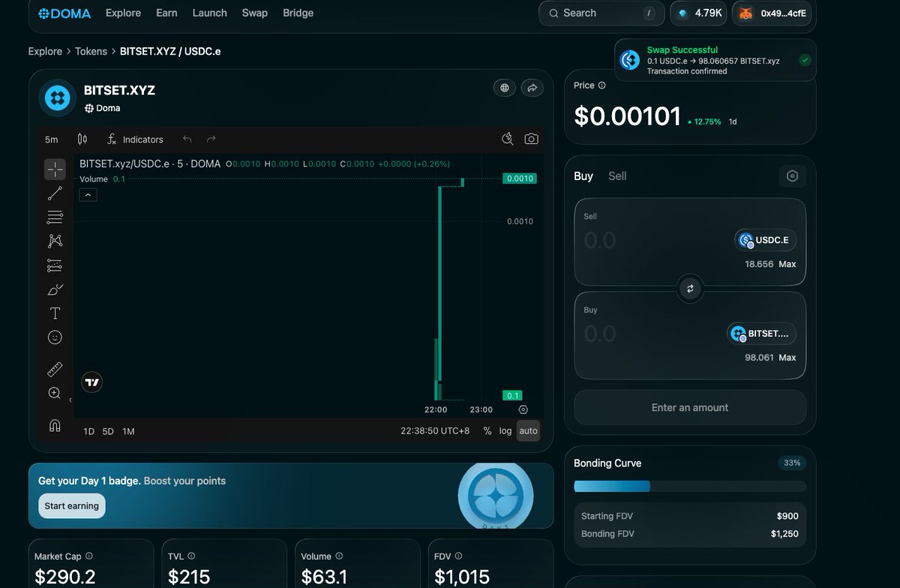Toggle the magnet mode icon
The image size is (900, 588).
coord(55,425)
